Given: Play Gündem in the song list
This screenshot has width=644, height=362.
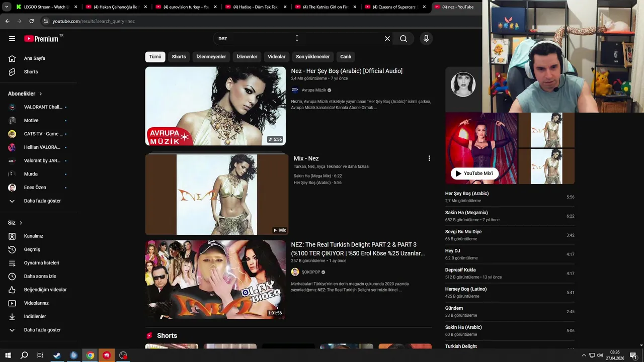Looking at the screenshot, I should click(510, 312).
